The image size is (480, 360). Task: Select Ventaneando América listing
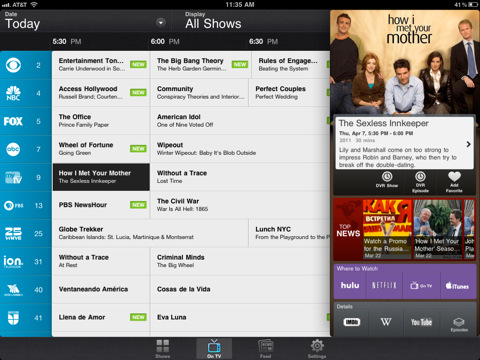click(101, 289)
